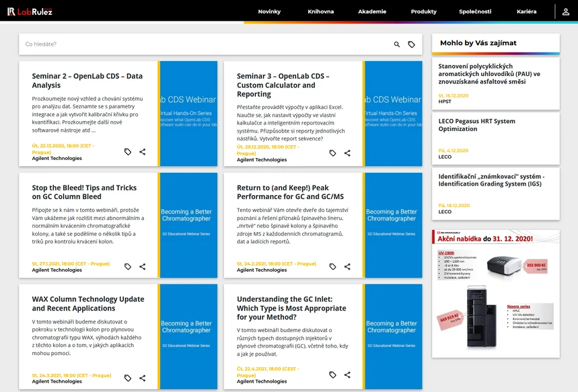Share the Seminar 3 Custom Calculator card

point(347,153)
